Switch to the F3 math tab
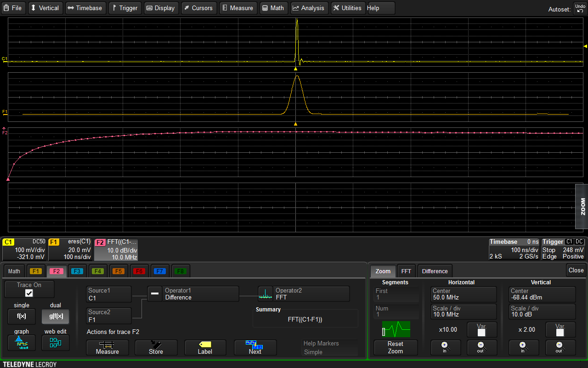 click(x=77, y=271)
